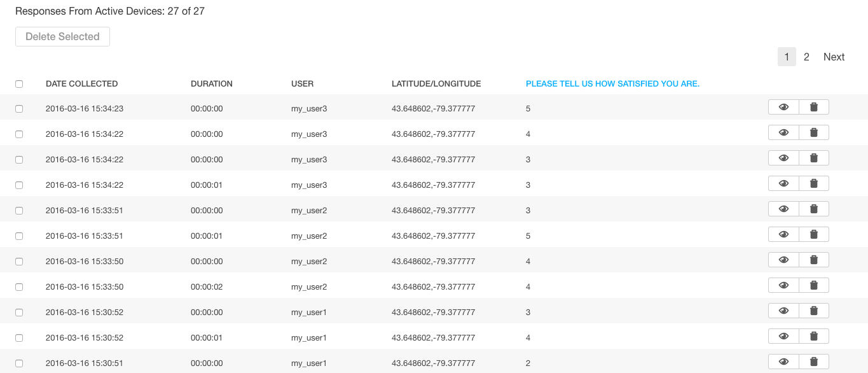Select page 1 in pagination

tap(787, 57)
